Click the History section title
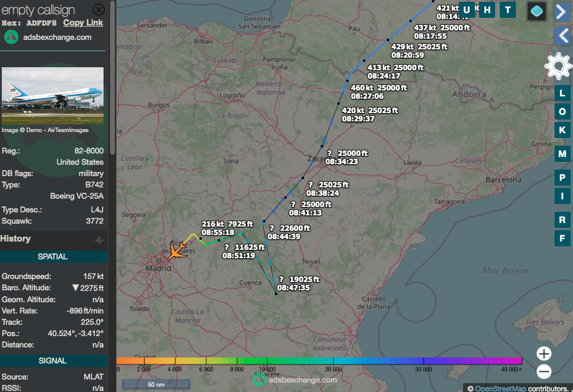The height and width of the screenshot is (392, 573). click(x=15, y=239)
